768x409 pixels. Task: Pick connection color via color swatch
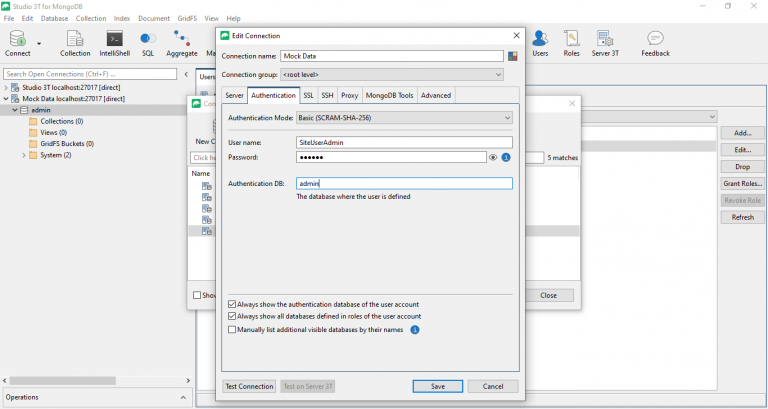512,56
